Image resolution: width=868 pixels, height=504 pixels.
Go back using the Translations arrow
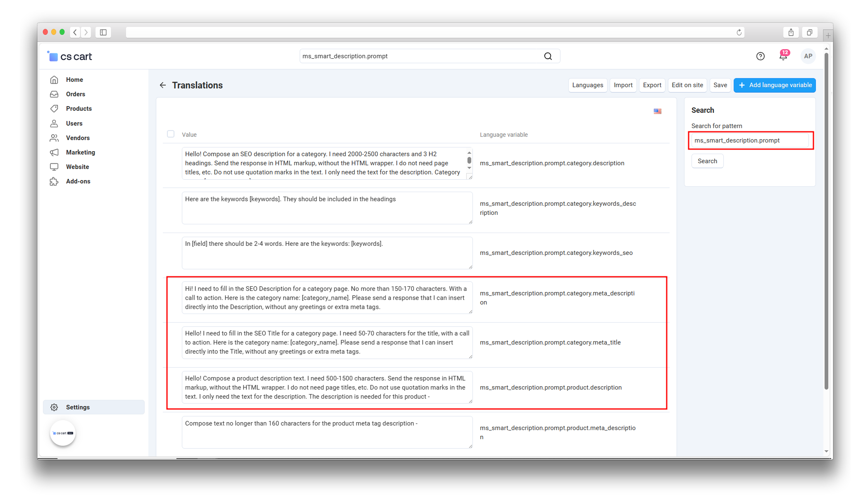163,85
